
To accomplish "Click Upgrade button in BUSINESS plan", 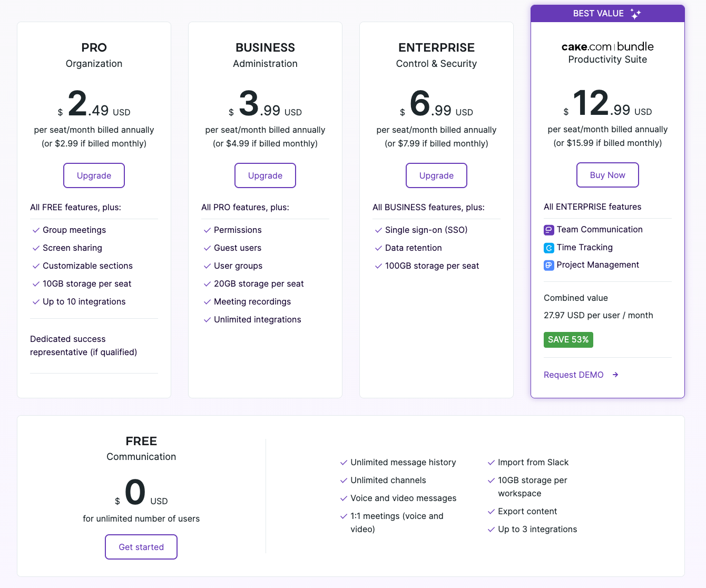I will click(x=265, y=175).
